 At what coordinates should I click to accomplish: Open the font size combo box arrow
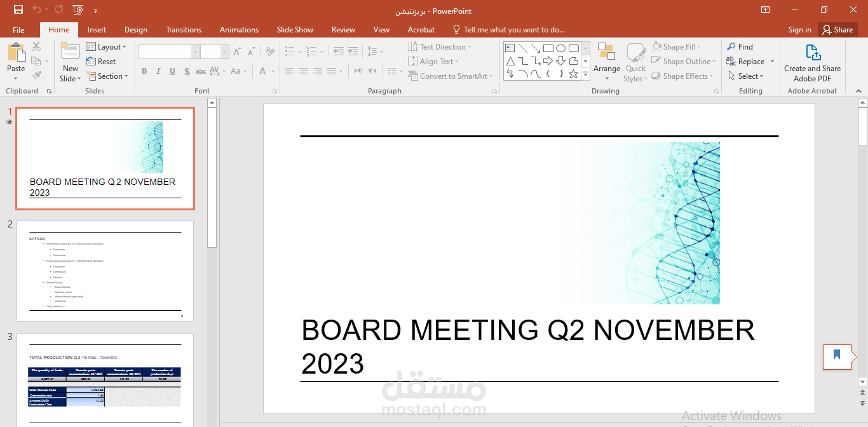(x=224, y=52)
